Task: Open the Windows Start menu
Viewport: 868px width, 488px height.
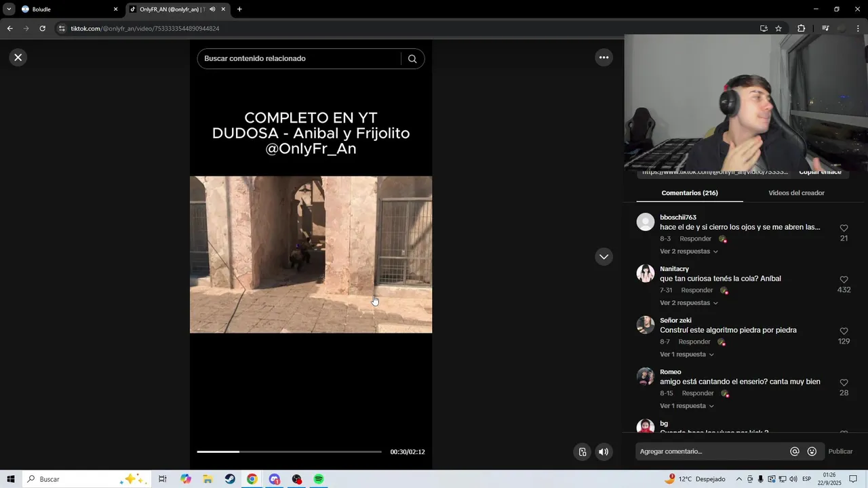Action: [x=11, y=479]
